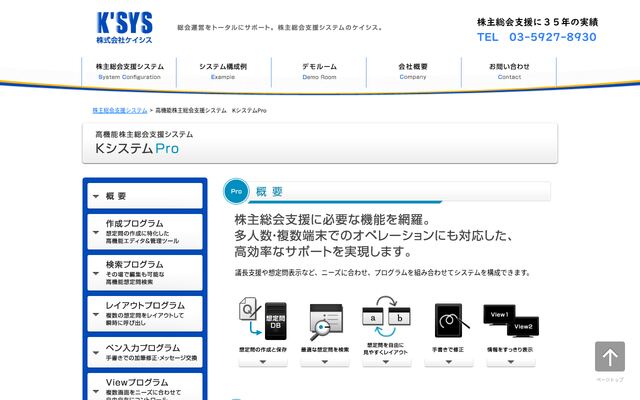Expand the arrow under 最適な想定問を検索
The width and height of the screenshot is (640, 400).
(x=325, y=362)
